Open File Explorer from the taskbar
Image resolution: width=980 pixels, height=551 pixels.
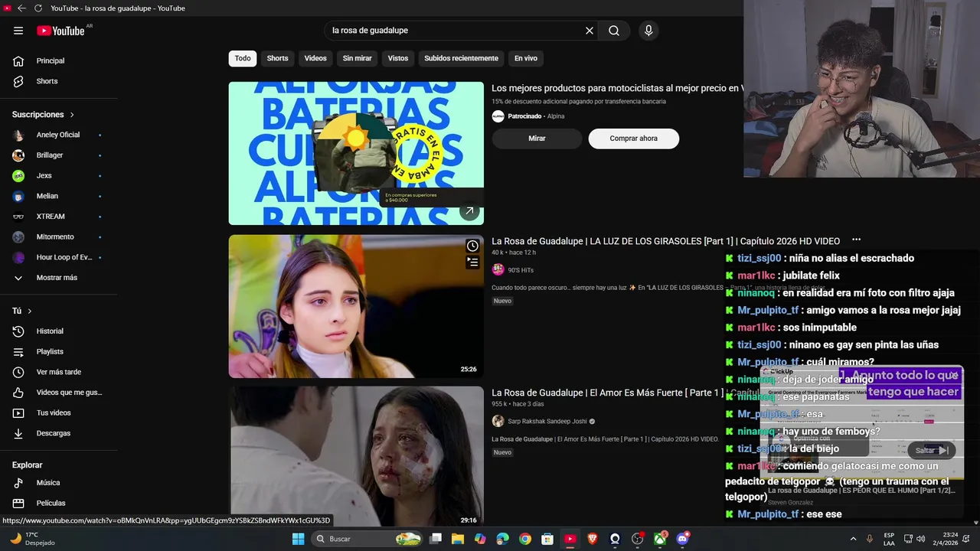458,539
